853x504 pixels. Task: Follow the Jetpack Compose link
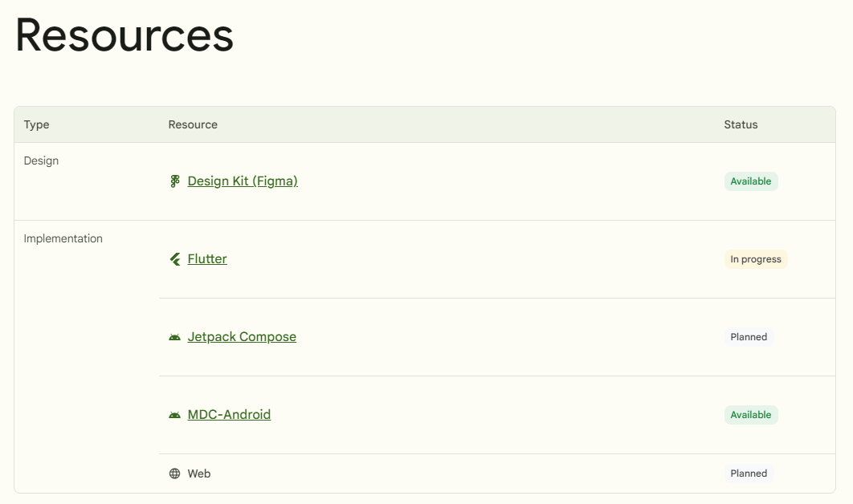click(242, 337)
